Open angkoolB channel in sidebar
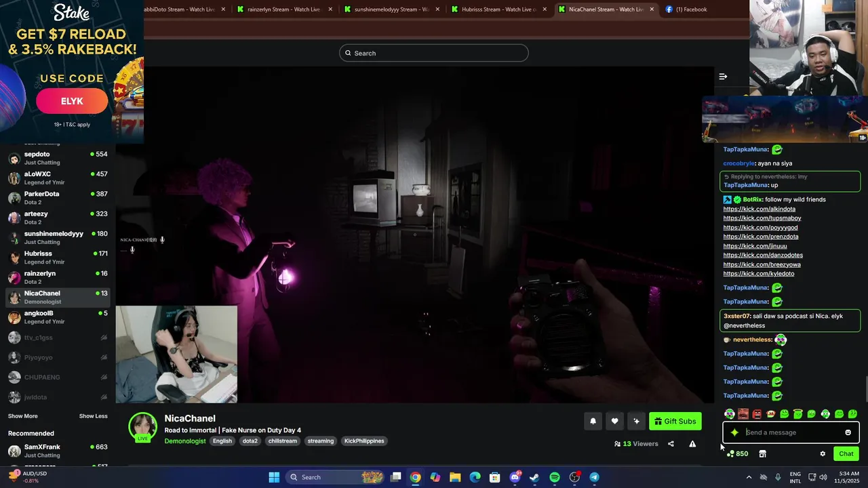The image size is (868, 488). point(58,317)
